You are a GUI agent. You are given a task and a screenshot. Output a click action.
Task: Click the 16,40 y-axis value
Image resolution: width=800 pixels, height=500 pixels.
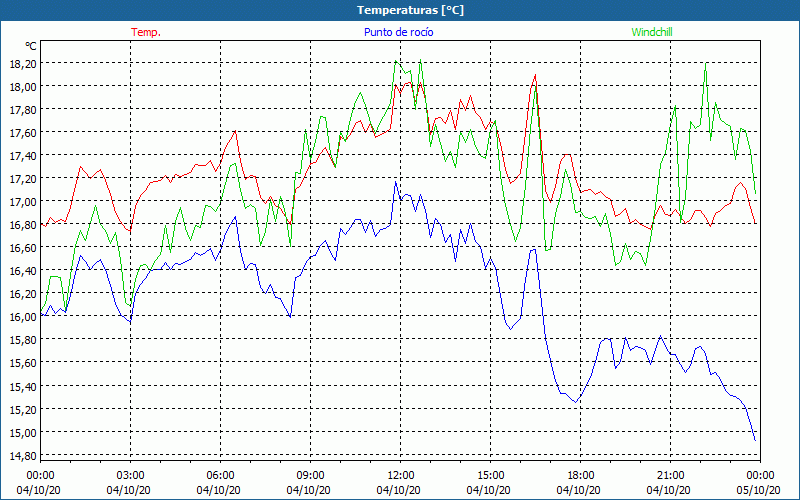click(x=23, y=270)
